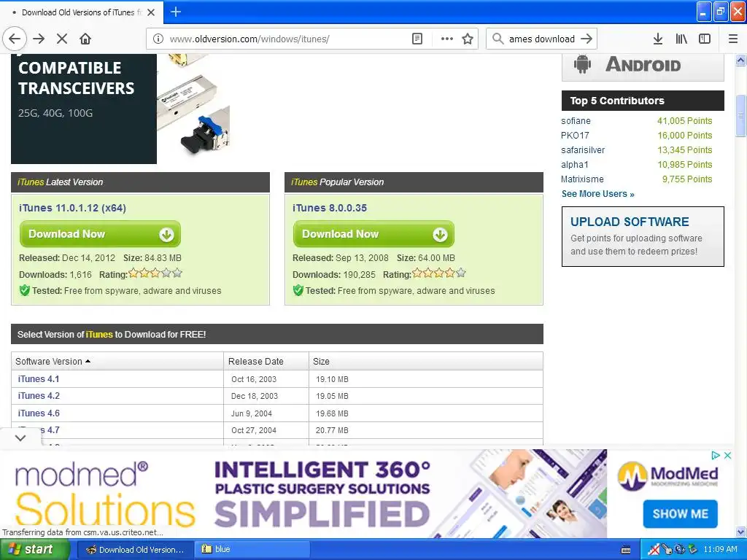Screen dimensions: 747x560
Task: Open the Upload Software box
Action: click(643, 236)
